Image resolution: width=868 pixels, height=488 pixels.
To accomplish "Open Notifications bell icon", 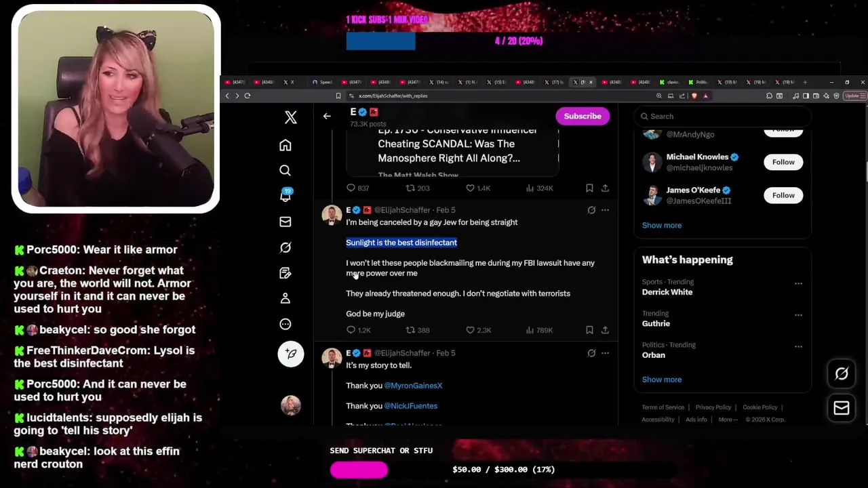I will pyautogui.click(x=285, y=196).
